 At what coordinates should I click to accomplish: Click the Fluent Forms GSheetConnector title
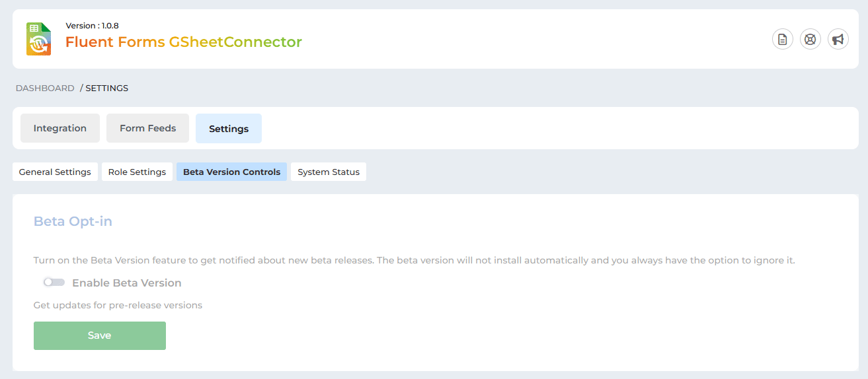183,42
